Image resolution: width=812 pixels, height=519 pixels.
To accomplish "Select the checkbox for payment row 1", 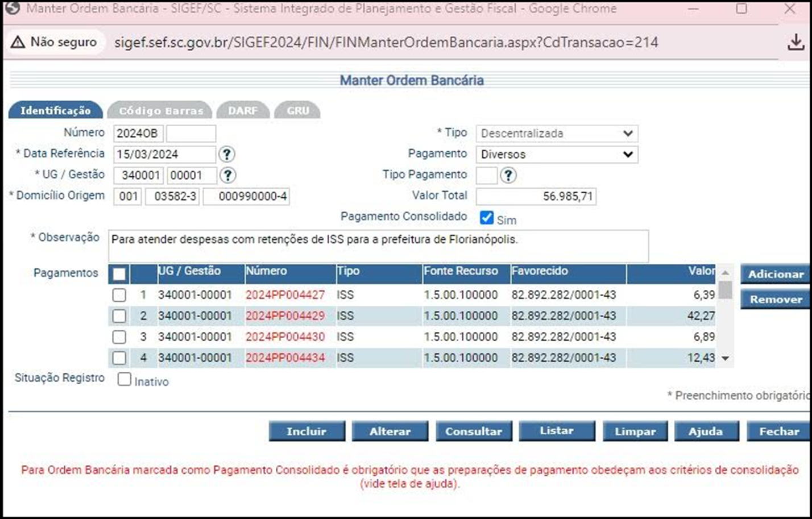I will (x=119, y=295).
